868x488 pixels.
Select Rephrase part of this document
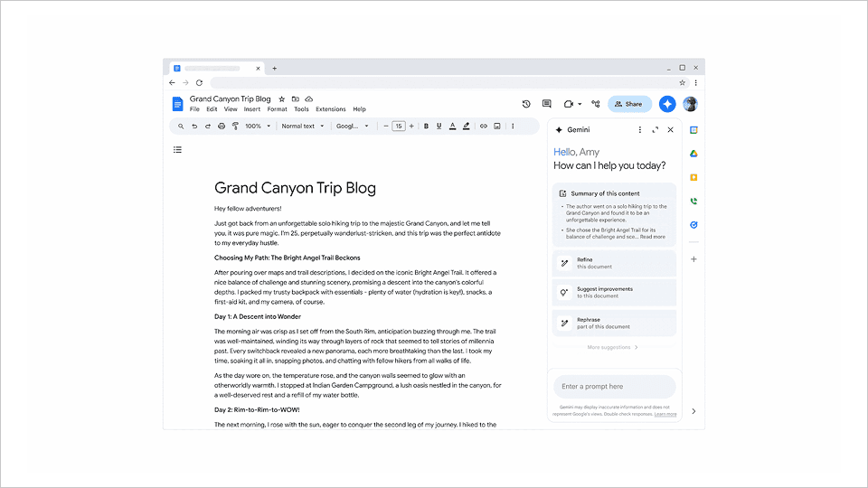tap(614, 324)
